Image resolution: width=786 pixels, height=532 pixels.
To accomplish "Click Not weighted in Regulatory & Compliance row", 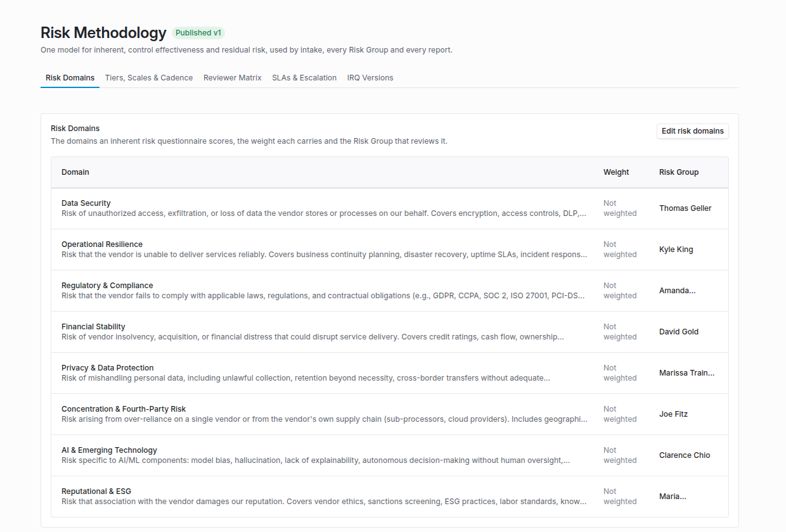I will pyautogui.click(x=620, y=291).
